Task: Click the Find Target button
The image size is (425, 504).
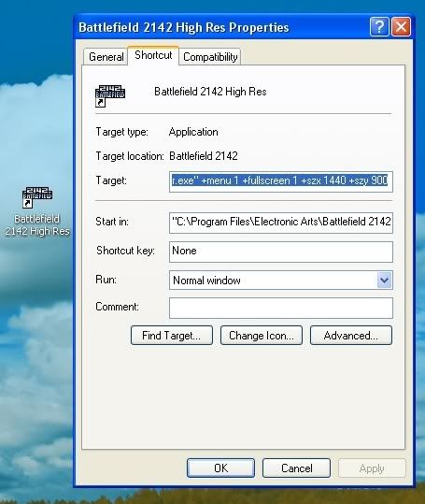Action: point(172,336)
